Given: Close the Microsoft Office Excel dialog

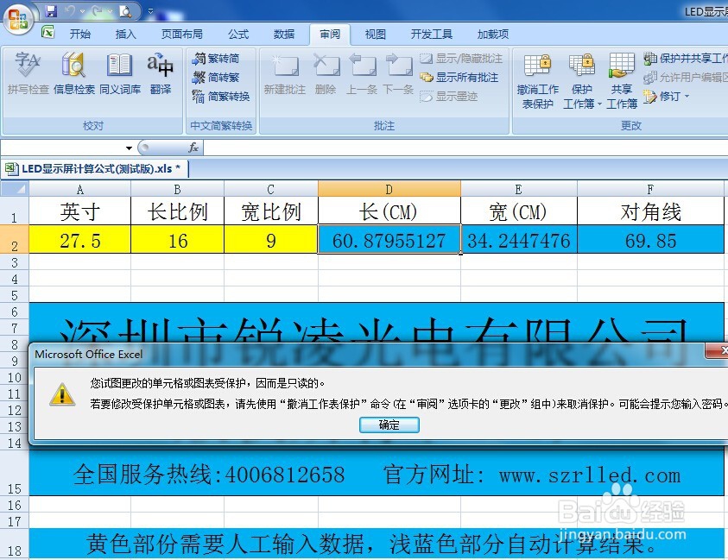Looking at the screenshot, I should pyautogui.click(x=718, y=350).
